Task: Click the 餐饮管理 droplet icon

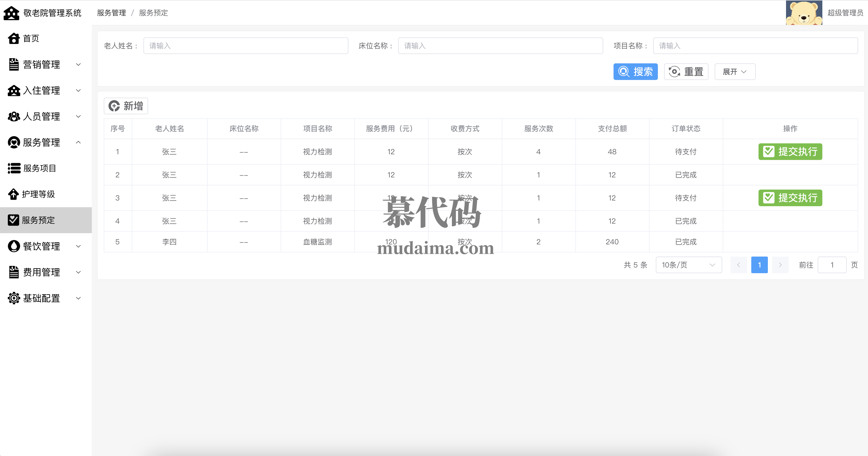Action: click(14, 246)
